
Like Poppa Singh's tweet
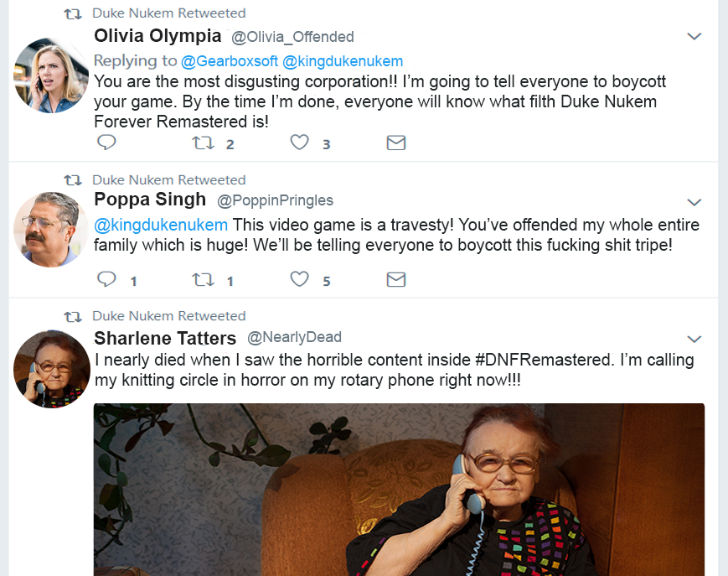(300, 279)
